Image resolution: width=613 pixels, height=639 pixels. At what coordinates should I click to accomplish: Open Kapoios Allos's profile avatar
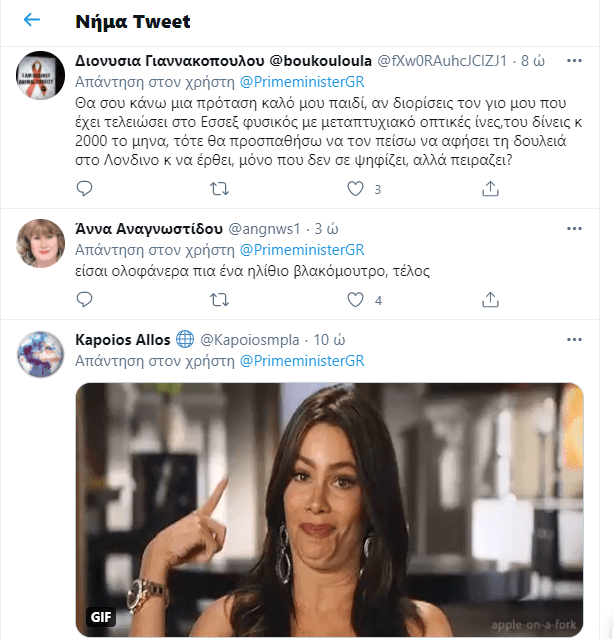pos(40,350)
